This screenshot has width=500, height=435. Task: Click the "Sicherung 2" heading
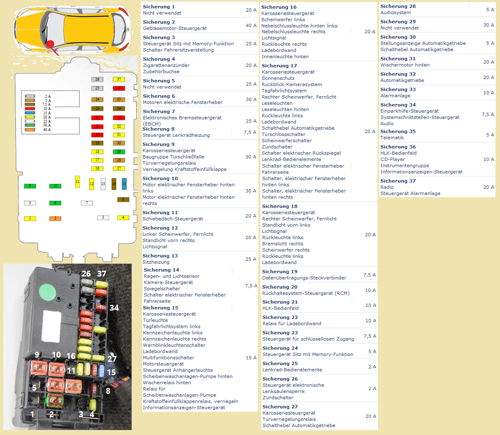(x=159, y=22)
